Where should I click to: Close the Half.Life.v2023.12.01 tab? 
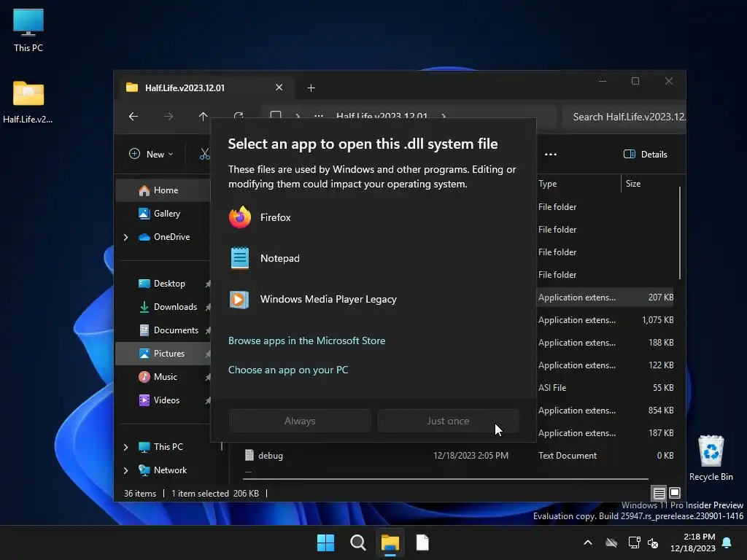[279, 87]
